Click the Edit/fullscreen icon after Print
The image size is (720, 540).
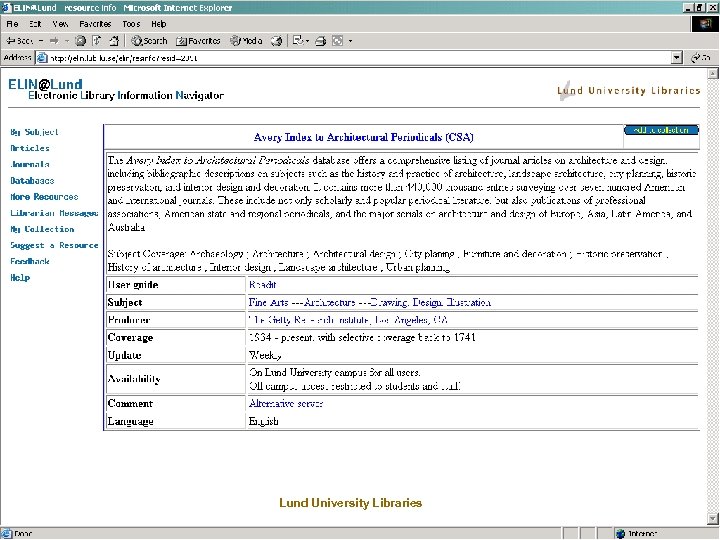tap(338, 41)
